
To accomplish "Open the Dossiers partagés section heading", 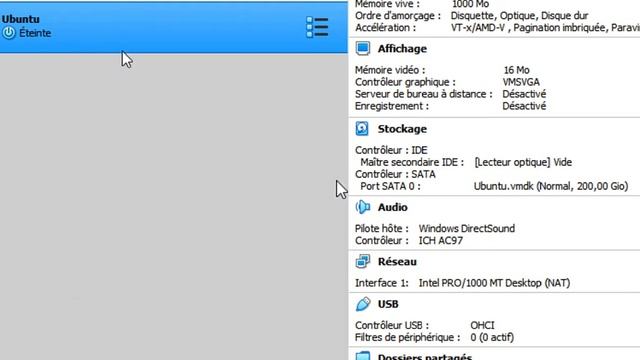I will click(x=425, y=357).
